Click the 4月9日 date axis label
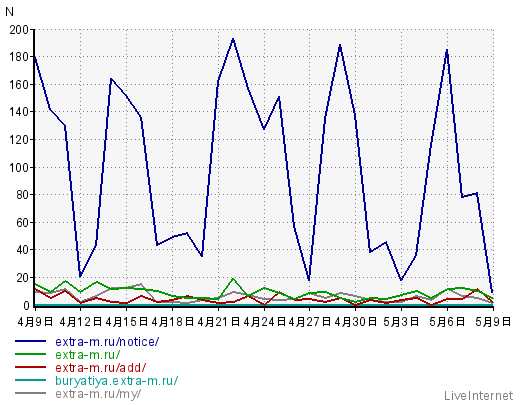 35,321
